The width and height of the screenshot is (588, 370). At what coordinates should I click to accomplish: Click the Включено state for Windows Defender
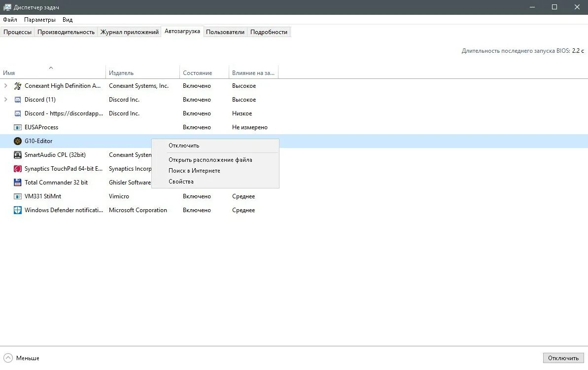197,210
